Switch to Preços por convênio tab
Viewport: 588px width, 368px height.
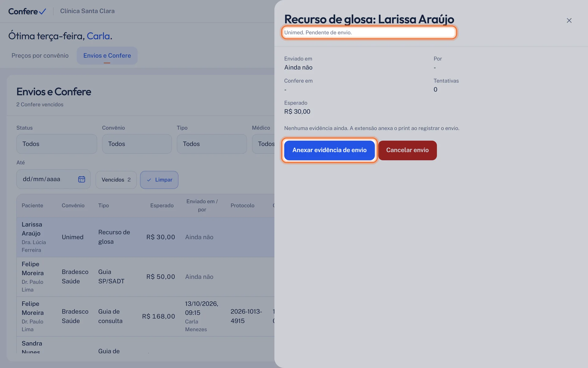click(40, 56)
